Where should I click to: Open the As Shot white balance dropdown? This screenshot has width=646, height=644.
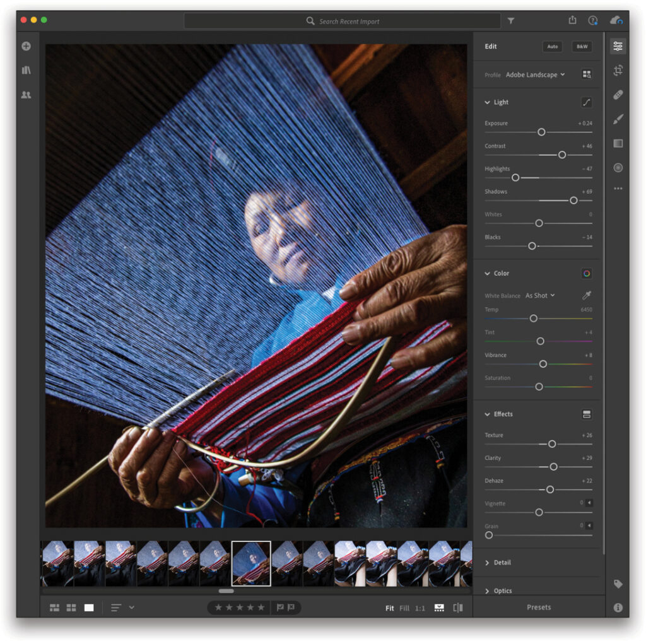coord(540,295)
